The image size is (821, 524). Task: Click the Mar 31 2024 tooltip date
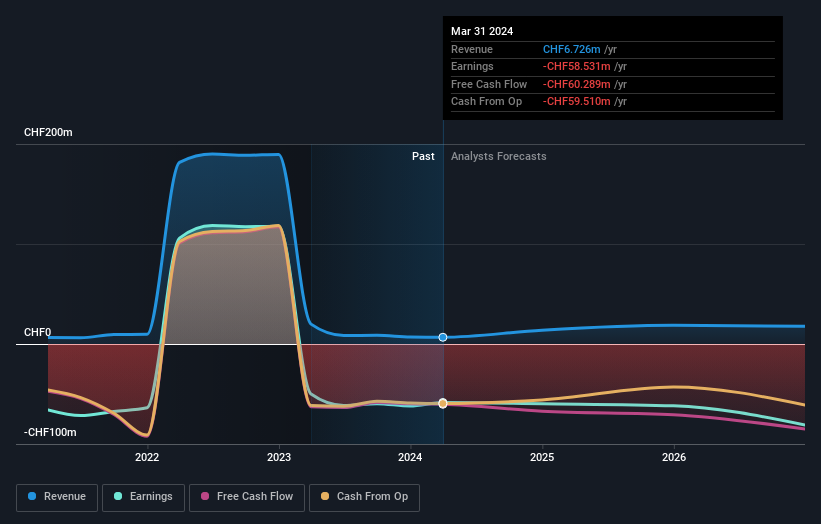(482, 31)
